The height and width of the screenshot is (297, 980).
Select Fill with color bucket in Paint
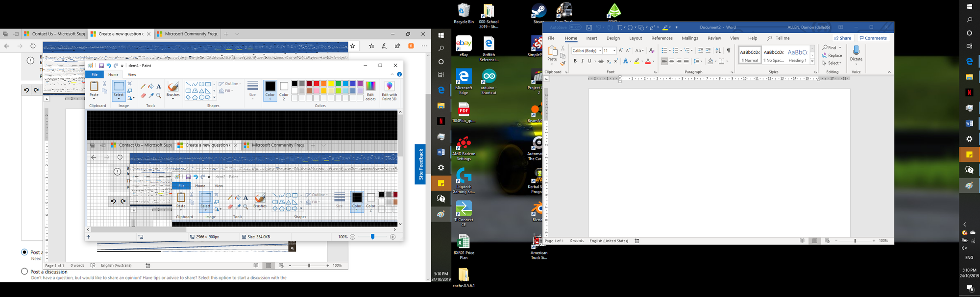(x=151, y=86)
